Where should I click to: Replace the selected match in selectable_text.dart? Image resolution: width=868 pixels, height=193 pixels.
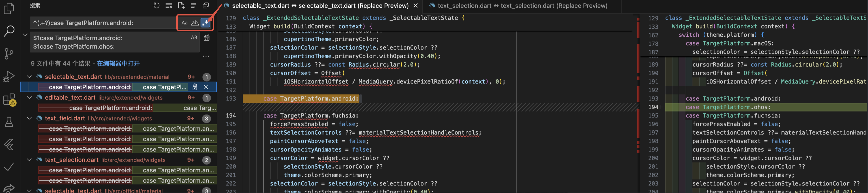coord(195,87)
